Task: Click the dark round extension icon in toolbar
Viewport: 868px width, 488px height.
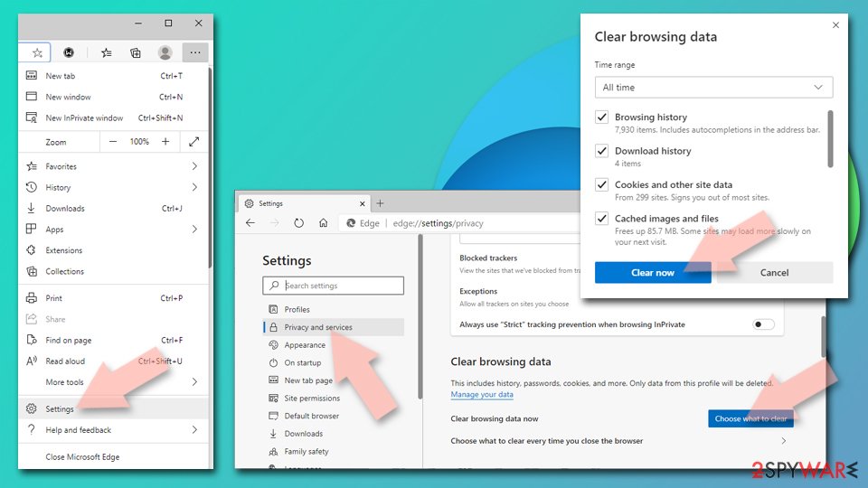Action: click(x=69, y=52)
